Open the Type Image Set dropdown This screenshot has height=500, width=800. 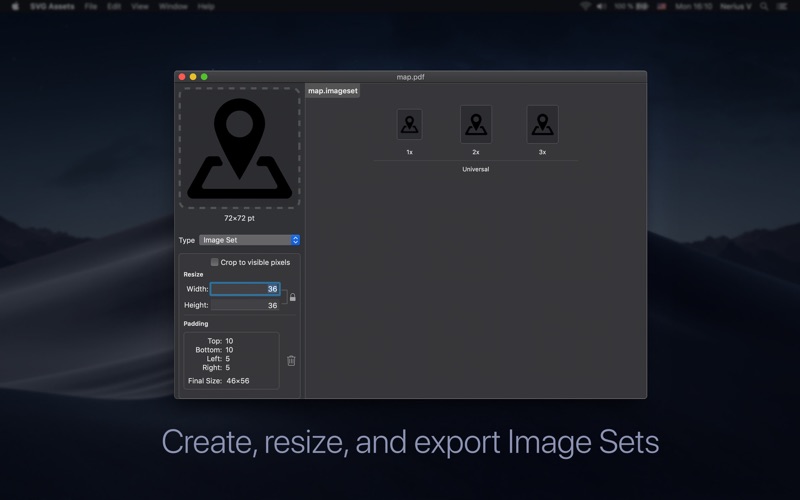(249, 240)
